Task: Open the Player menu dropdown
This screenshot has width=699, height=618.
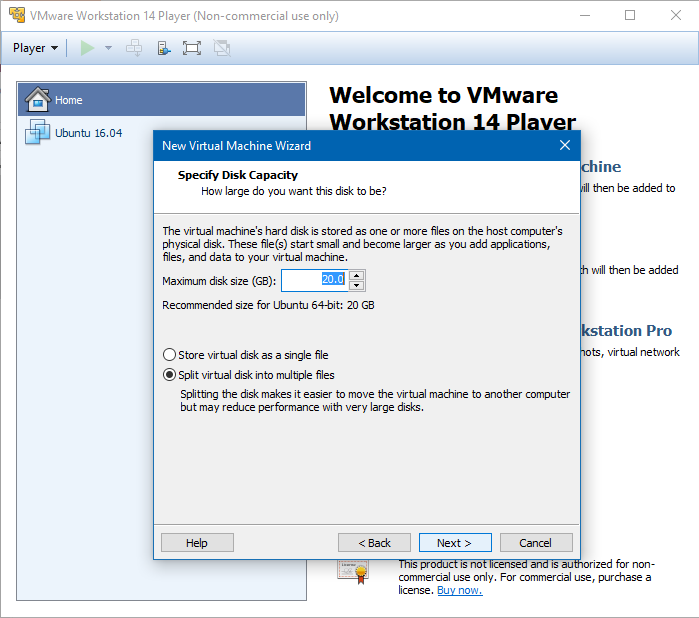Action: point(35,48)
